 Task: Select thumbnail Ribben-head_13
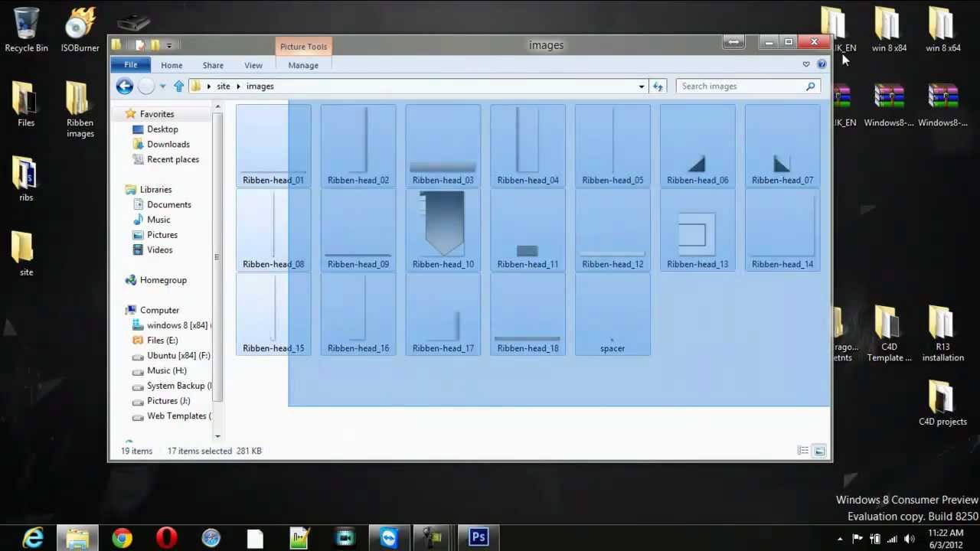[697, 230]
